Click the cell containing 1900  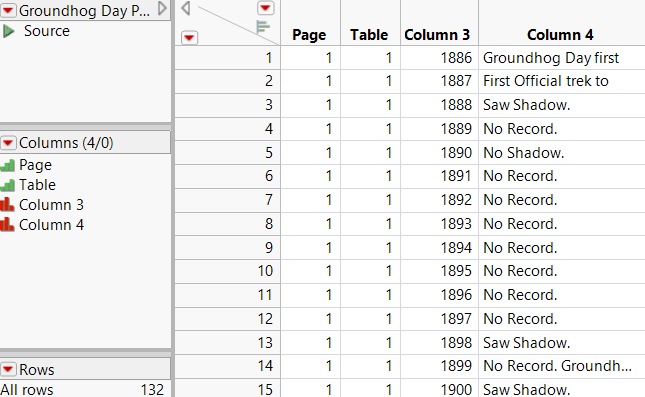(439, 389)
